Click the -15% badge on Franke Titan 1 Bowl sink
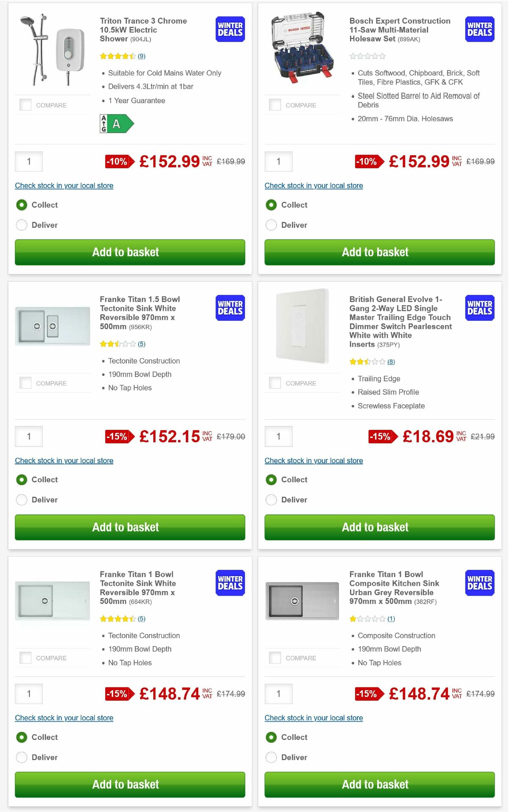 click(x=117, y=694)
